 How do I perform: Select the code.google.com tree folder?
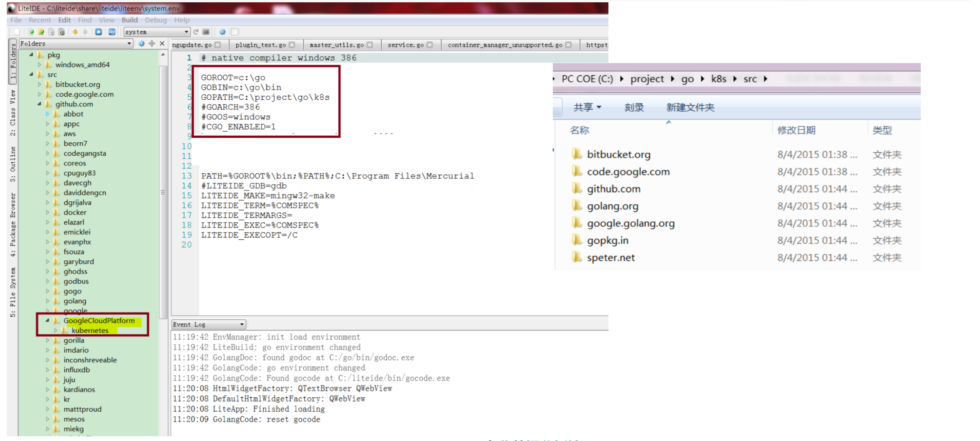[84, 94]
